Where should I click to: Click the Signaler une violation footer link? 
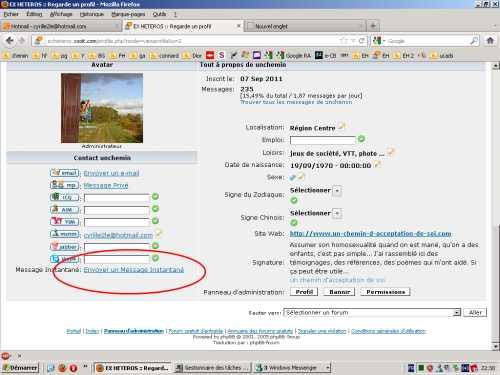coord(322,331)
